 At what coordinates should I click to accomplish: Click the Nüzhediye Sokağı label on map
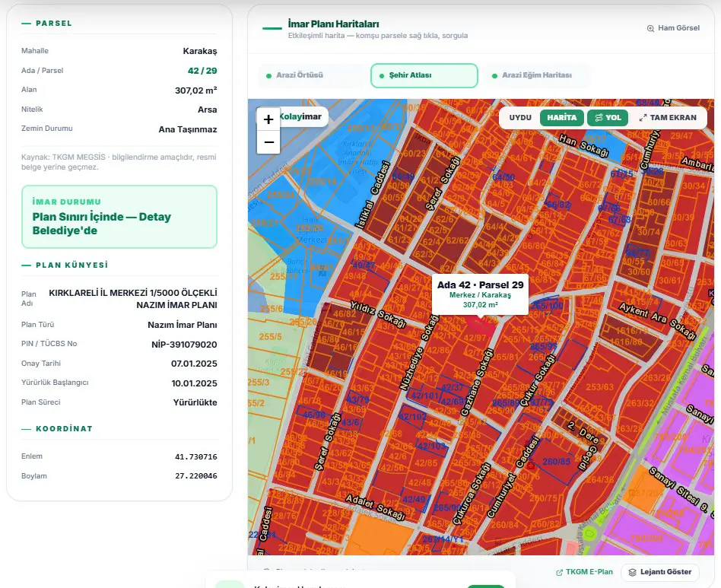[419, 353]
